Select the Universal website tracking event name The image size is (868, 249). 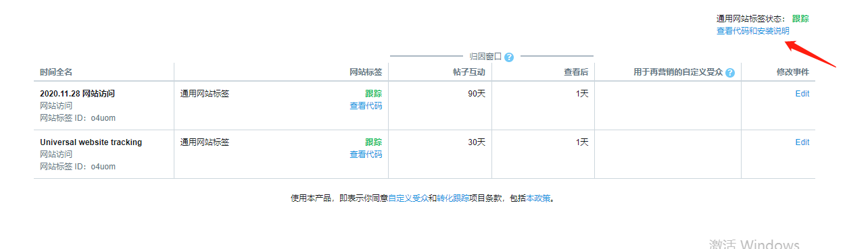[91, 142]
